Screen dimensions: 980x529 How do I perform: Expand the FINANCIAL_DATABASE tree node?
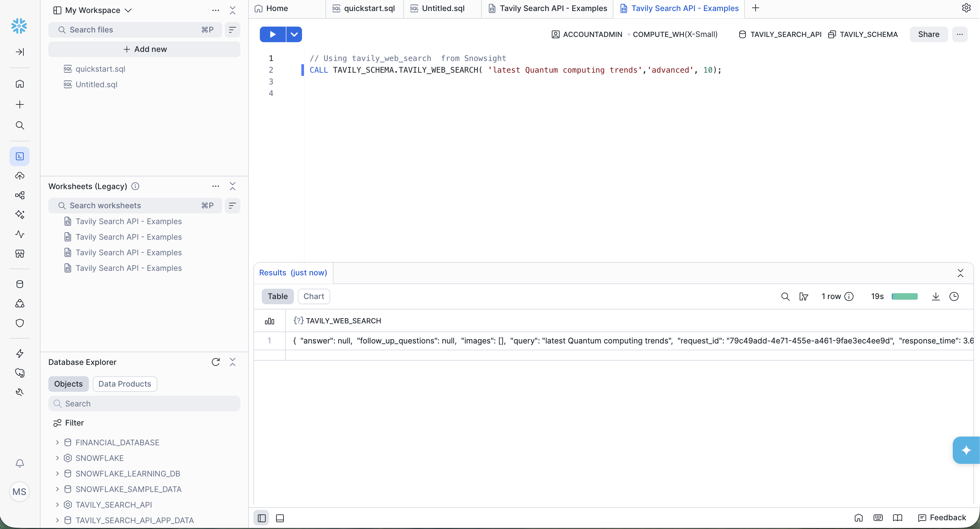(x=57, y=442)
